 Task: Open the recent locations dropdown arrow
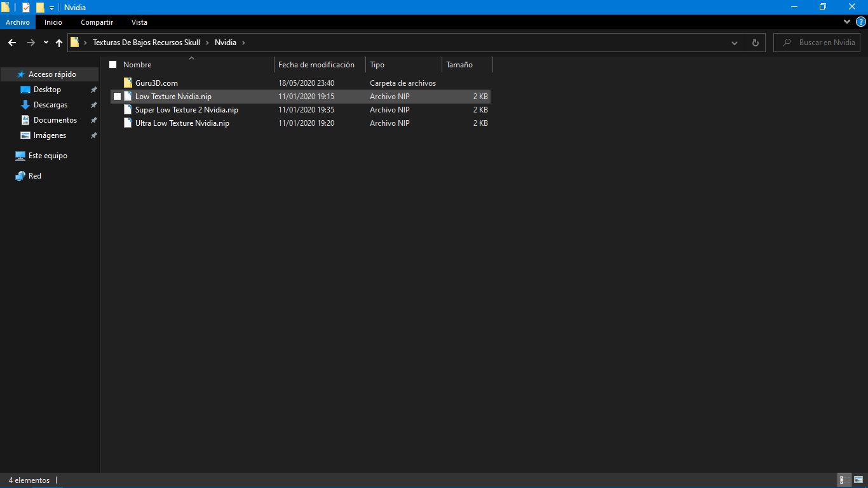tap(46, 43)
